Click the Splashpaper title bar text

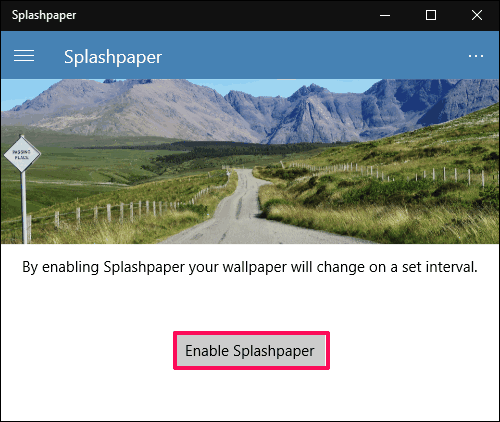click(44, 15)
